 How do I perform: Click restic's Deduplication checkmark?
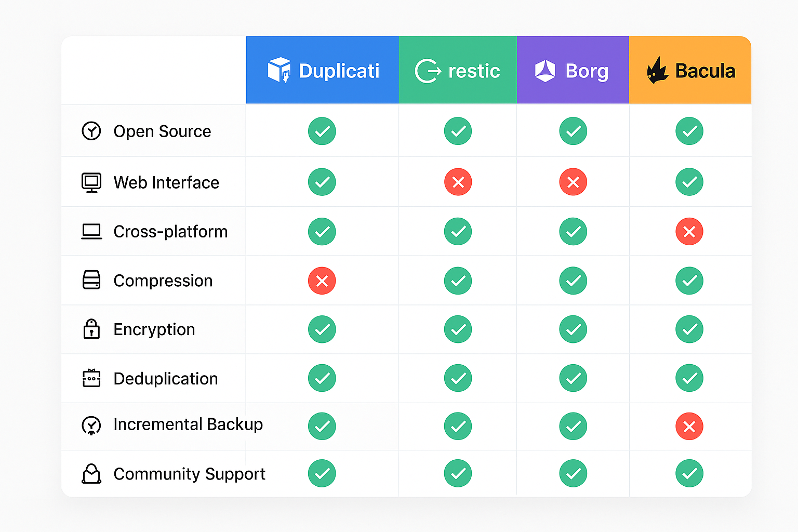click(458, 378)
